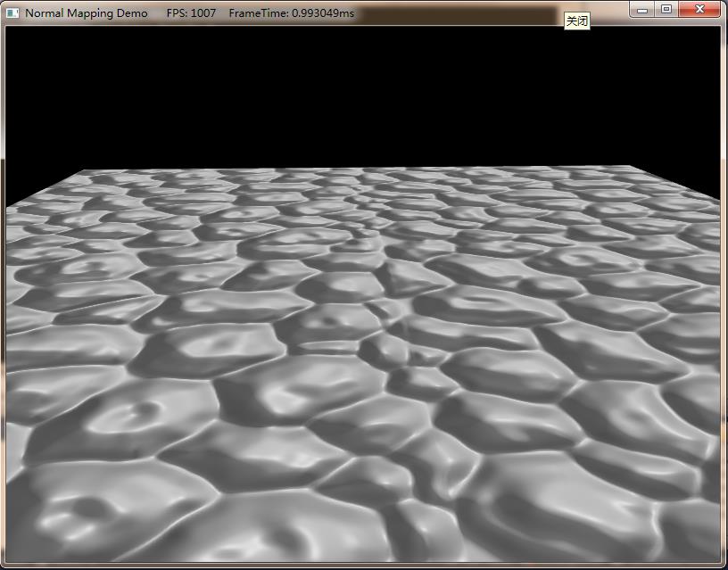
Task: Click the black background above the plane
Action: pyautogui.click(x=357, y=89)
